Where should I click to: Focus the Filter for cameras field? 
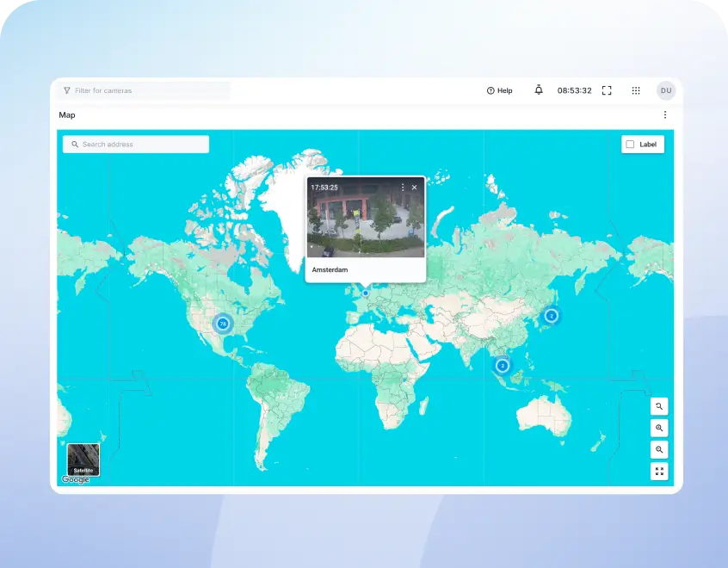144,90
